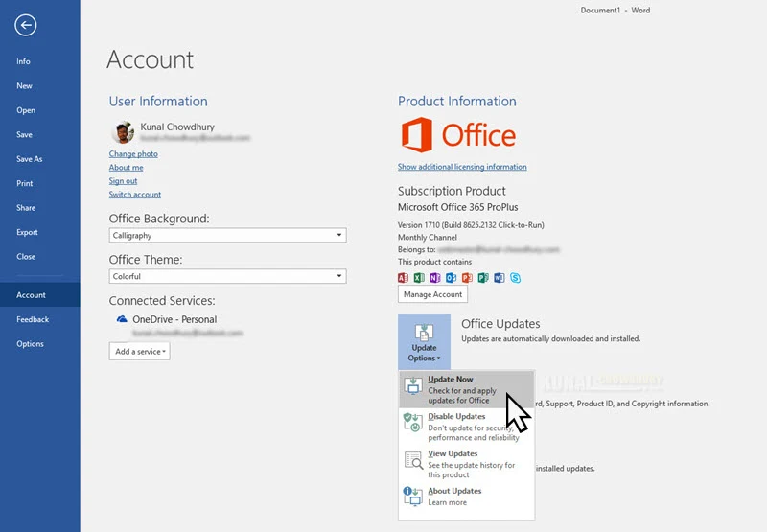Screen dimensions: 767x532
Task: Expand the Add a service menu
Action: (x=139, y=351)
